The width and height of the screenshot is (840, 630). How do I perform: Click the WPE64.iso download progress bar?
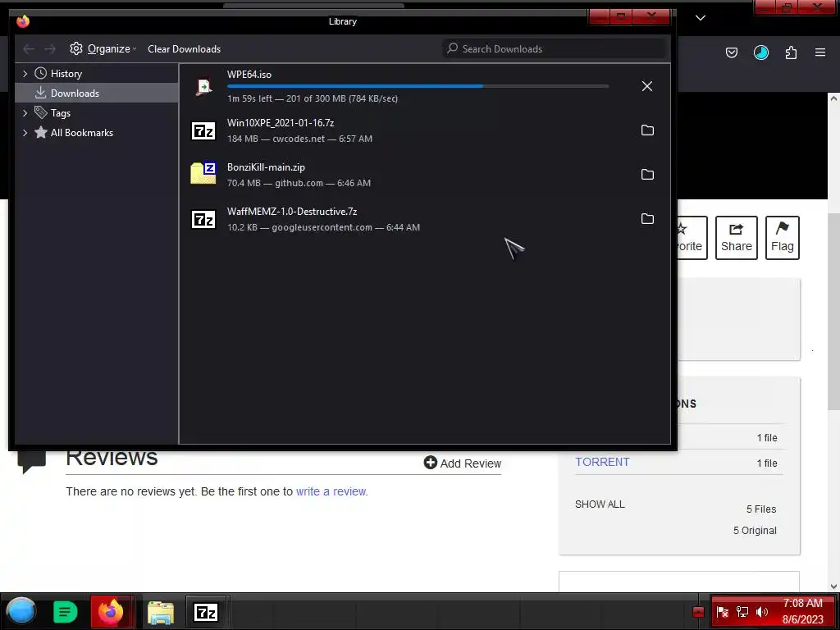tap(418, 86)
